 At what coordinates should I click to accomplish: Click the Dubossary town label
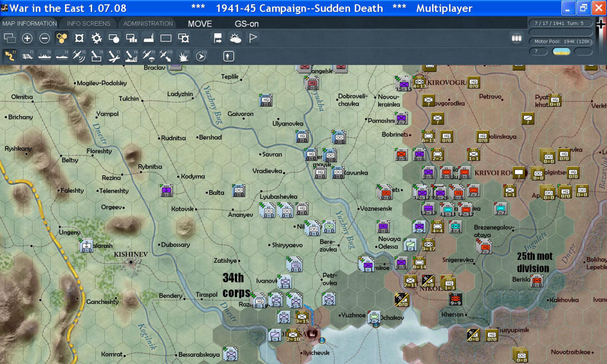click(x=176, y=245)
